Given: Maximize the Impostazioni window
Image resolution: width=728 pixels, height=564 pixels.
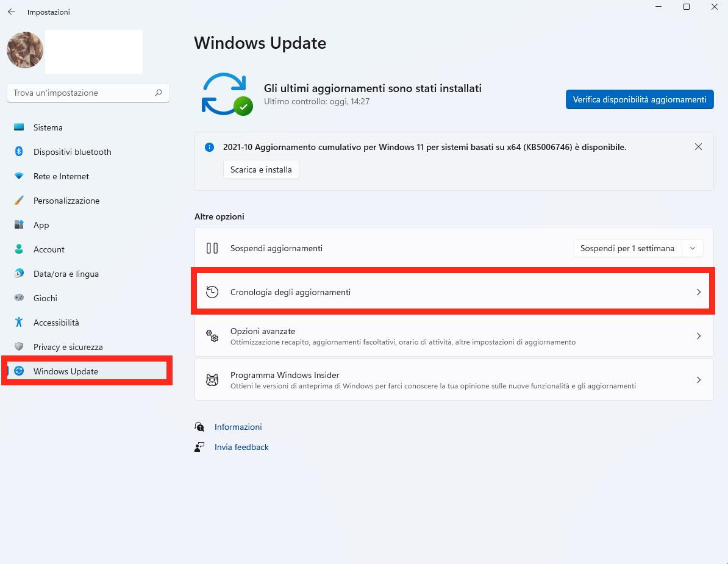Looking at the screenshot, I should click(x=686, y=7).
